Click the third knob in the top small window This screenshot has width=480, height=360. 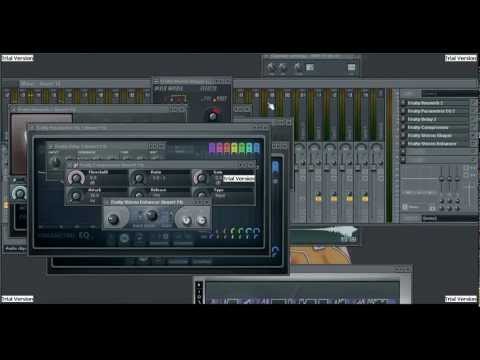tap(298, 68)
